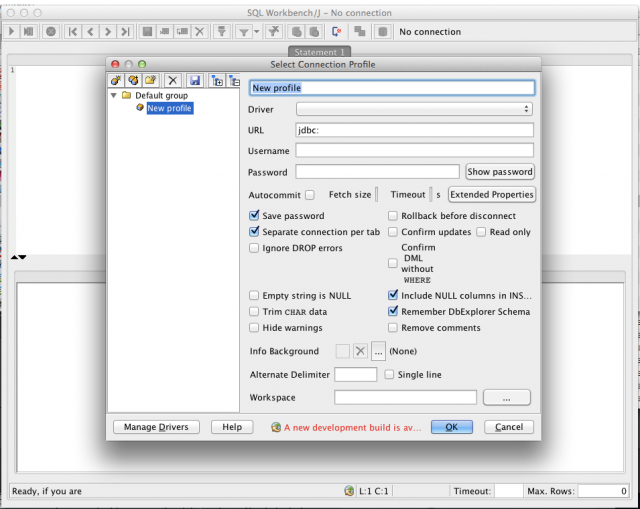Click the Alternate Delimiter field
The height and width of the screenshot is (509, 640).
point(356,374)
